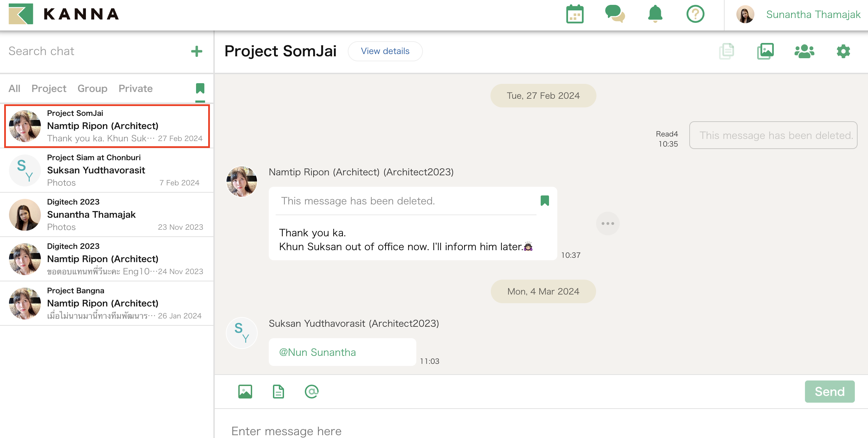This screenshot has height=438, width=868.
Task: Open the shared photos gallery icon
Action: coord(765,51)
